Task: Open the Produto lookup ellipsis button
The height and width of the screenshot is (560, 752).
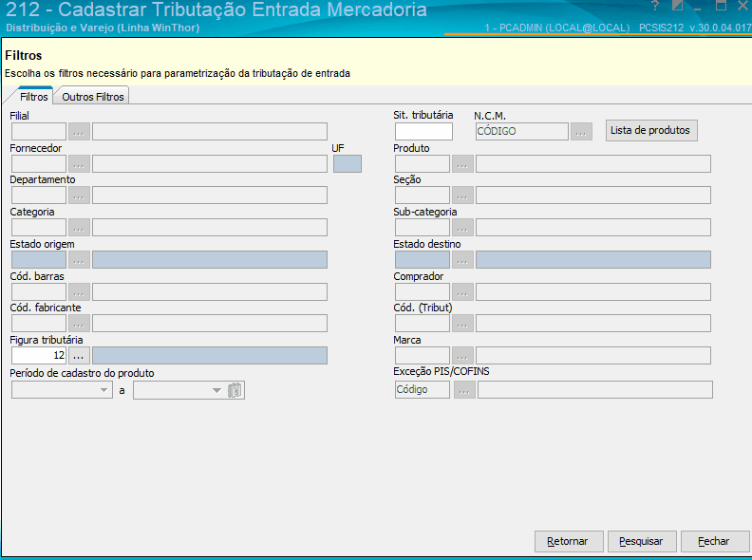Action: 462,164
